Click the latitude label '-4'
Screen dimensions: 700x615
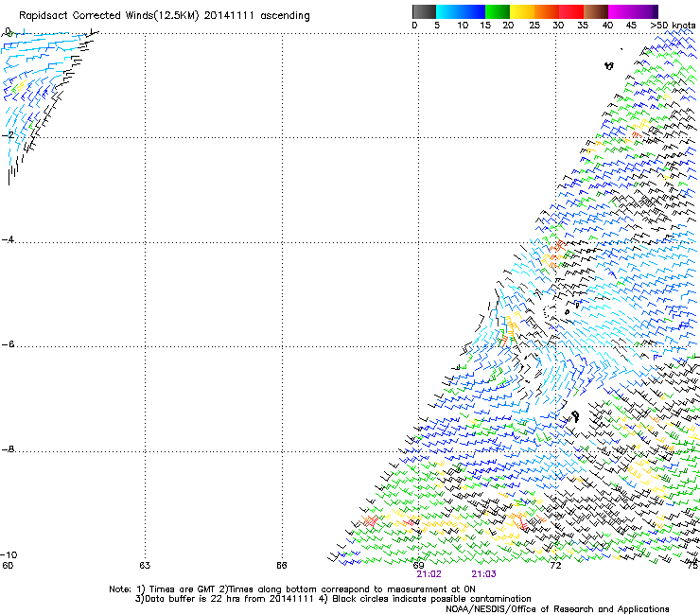click(x=8, y=239)
